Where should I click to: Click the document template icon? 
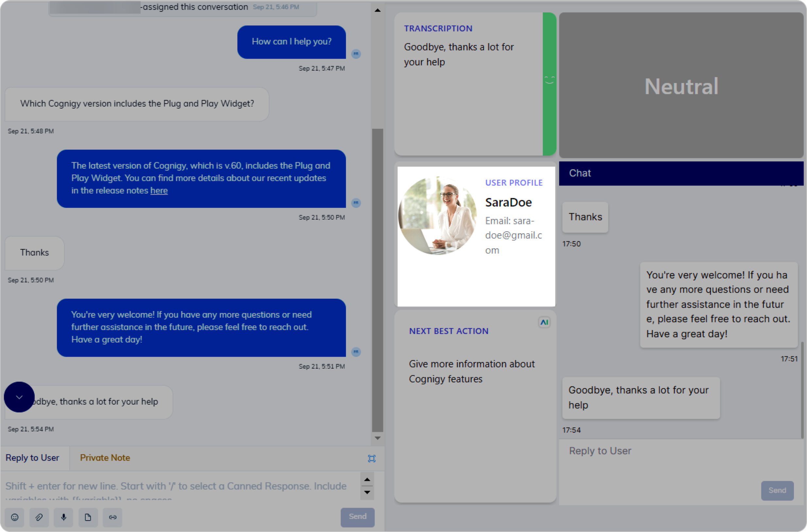pos(88,517)
